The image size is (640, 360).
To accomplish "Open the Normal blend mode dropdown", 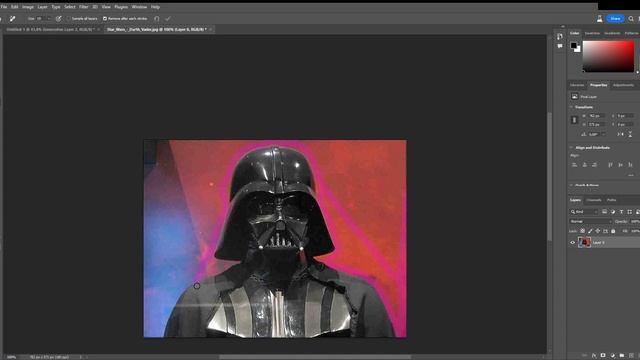I will [x=591, y=221].
